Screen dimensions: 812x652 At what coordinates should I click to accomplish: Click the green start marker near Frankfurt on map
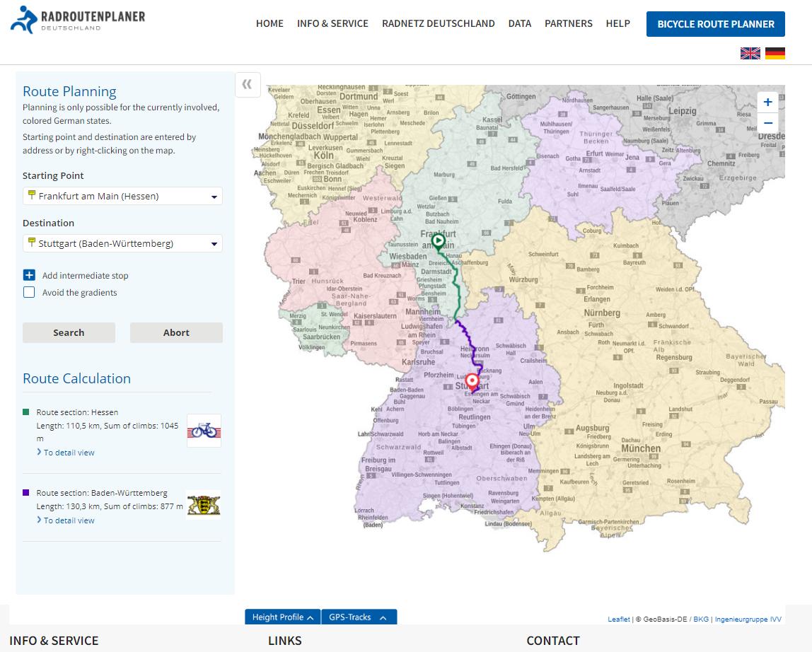[438, 241]
